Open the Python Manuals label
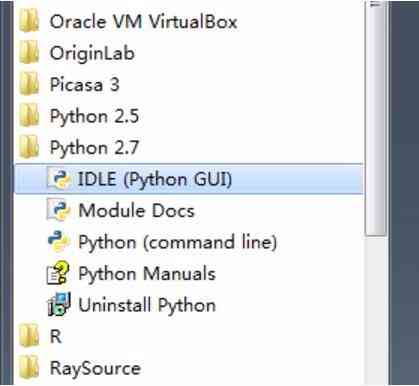 147,274
